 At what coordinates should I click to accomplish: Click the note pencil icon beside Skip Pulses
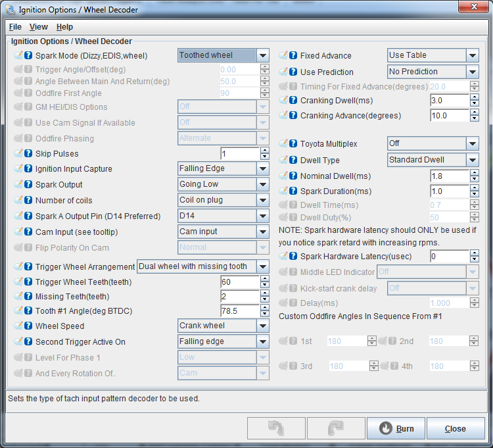tap(18, 154)
